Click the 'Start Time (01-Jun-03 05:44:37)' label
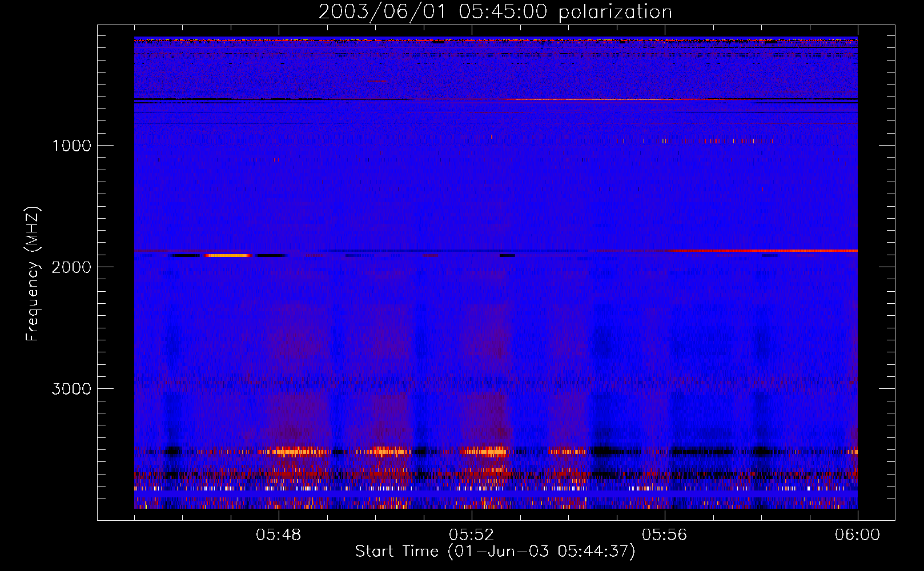This screenshot has width=924, height=571. click(x=495, y=552)
